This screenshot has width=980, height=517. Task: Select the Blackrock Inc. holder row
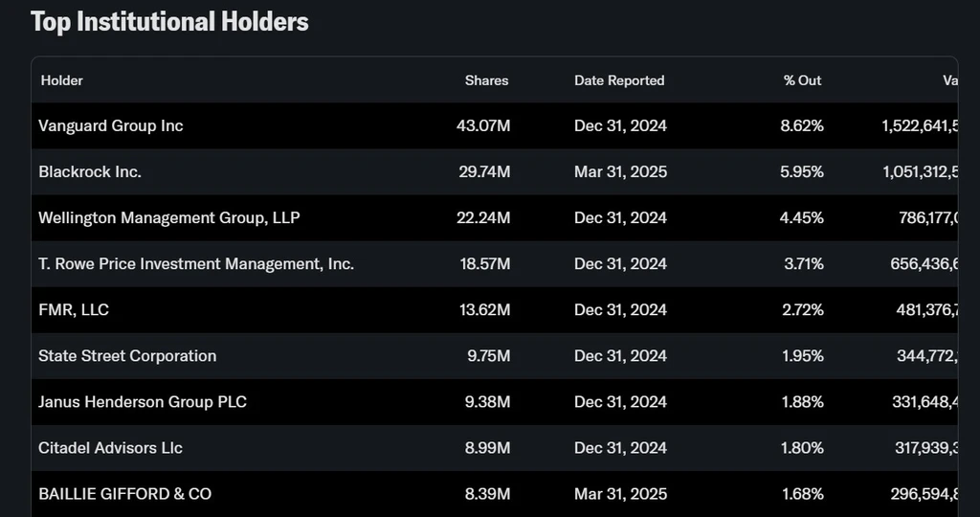coord(90,171)
